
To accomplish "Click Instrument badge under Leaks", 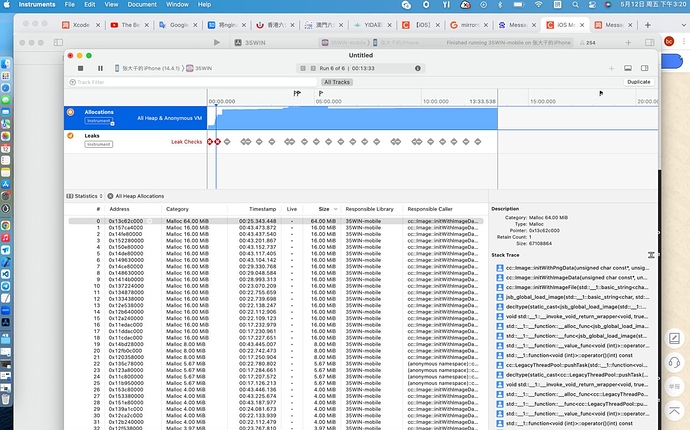I will pyautogui.click(x=99, y=144).
